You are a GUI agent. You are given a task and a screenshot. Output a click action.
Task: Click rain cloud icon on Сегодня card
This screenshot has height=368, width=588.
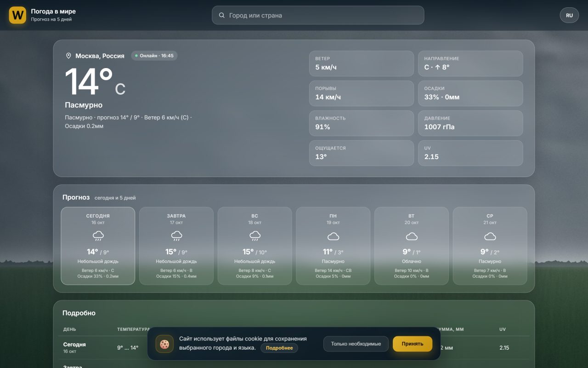coord(98,236)
